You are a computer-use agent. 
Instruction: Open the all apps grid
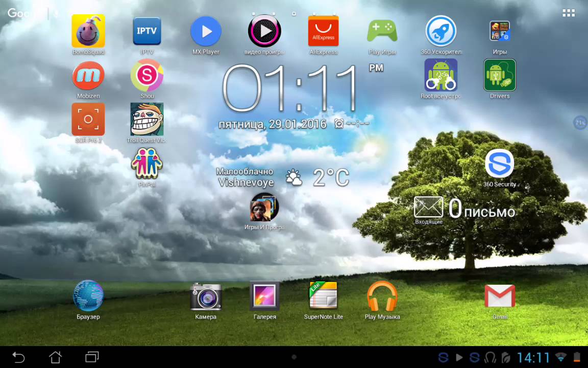click(x=569, y=13)
